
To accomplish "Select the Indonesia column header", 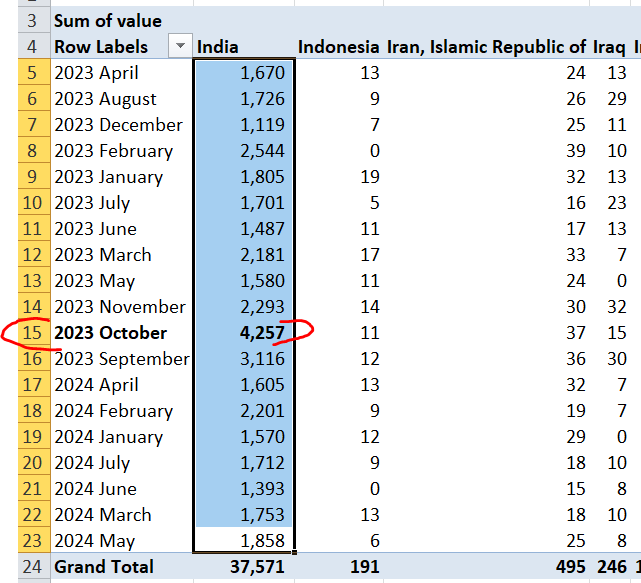I will coord(338,47).
